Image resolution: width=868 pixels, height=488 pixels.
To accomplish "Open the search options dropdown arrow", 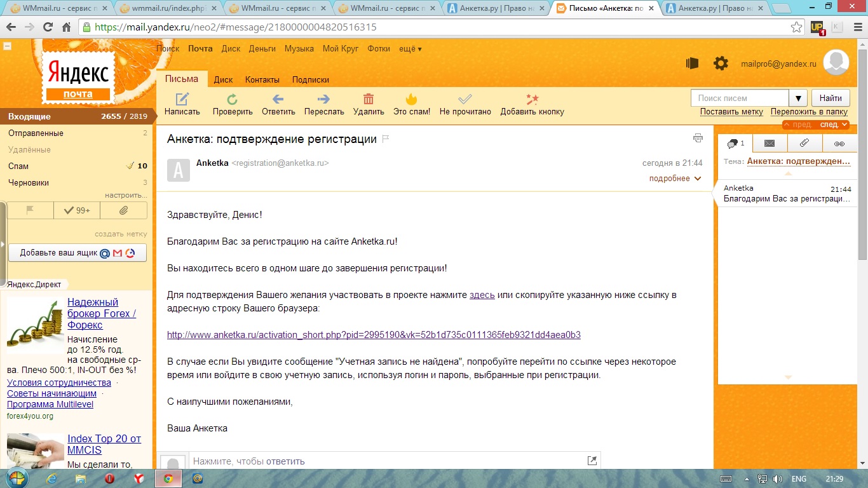I will (x=798, y=98).
